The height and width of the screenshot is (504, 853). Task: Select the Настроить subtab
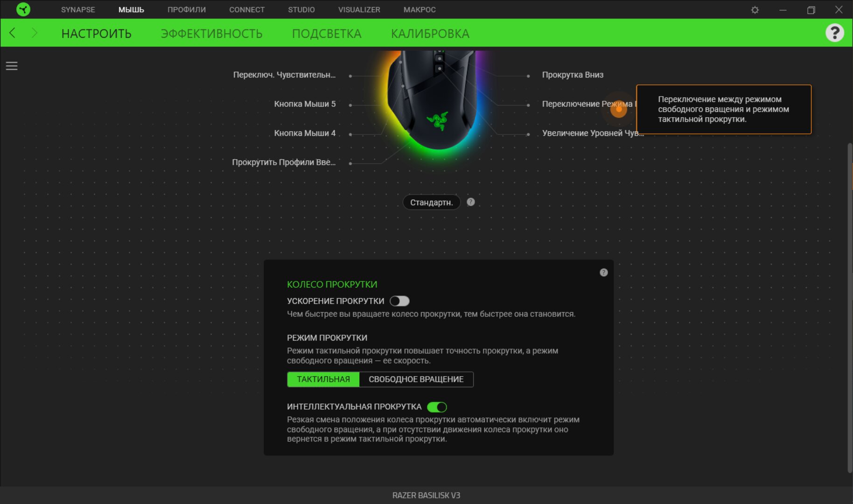point(97,34)
